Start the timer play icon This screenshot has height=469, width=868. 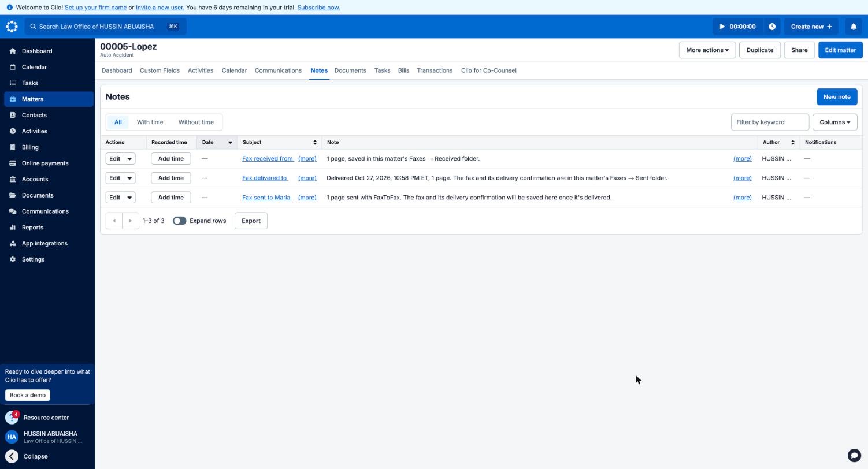722,27
